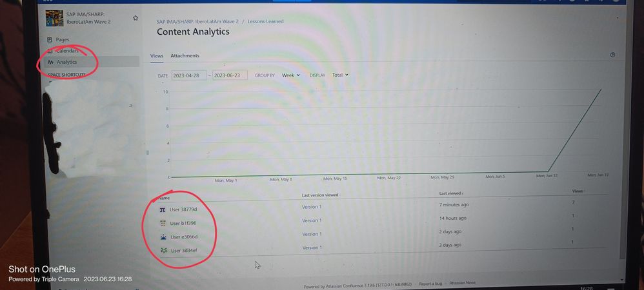Viewport: 644px width, 290px height.
Task: Click the '7 minutes ago' cell
Action: [454, 205]
